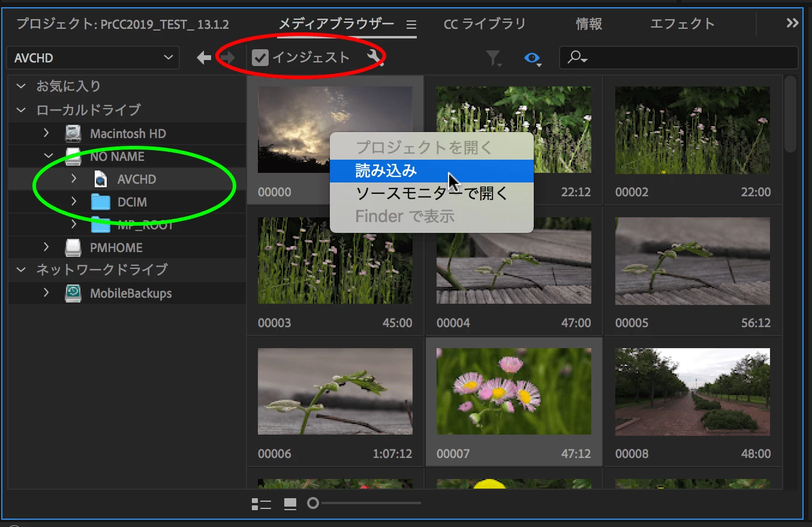Image resolution: width=812 pixels, height=527 pixels.
Task: Click the Finder で表示 context menu entry
Action: [x=432, y=216]
